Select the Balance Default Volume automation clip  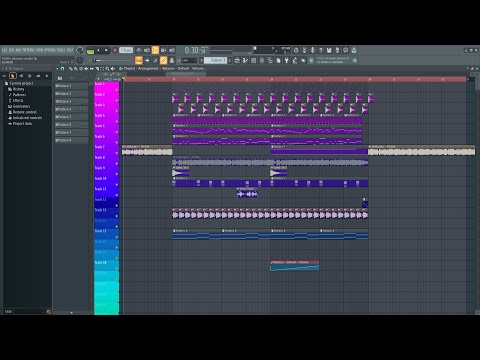(x=295, y=266)
